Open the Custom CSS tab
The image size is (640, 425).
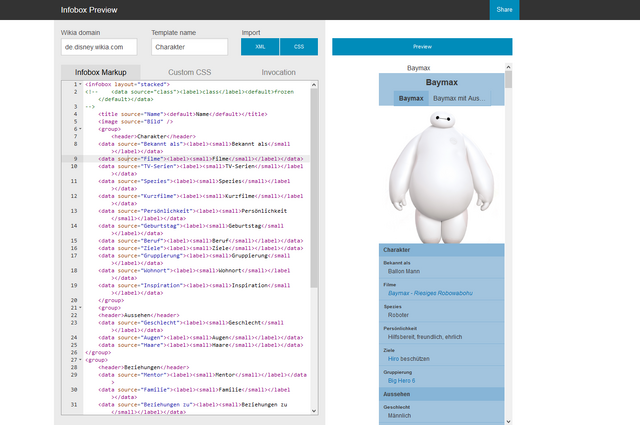[189, 72]
